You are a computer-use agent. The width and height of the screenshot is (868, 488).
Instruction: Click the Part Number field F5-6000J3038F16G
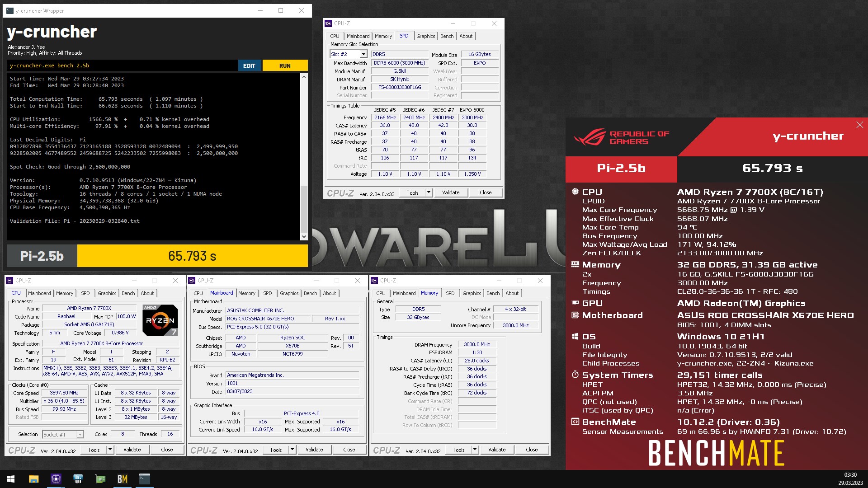[x=400, y=88]
